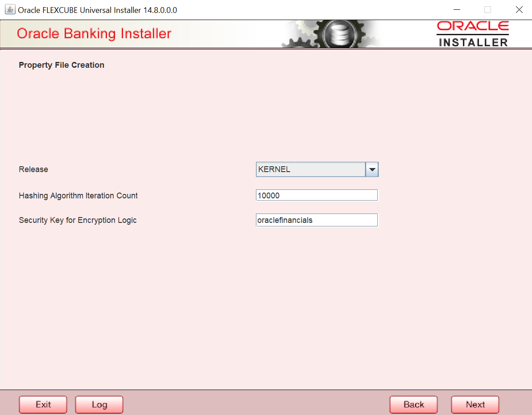Click the Security Key for Encryption Logic label
The height and width of the screenshot is (415, 532).
pyautogui.click(x=78, y=220)
